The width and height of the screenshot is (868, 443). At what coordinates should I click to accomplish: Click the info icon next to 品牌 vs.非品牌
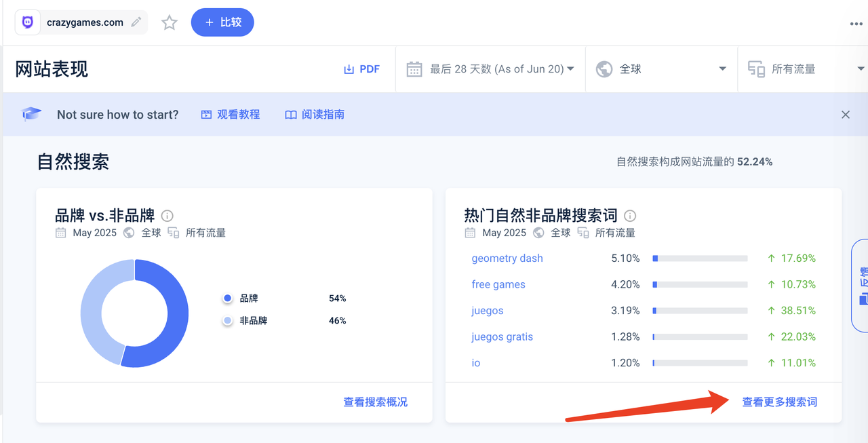pyautogui.click(x=167, y=216)
